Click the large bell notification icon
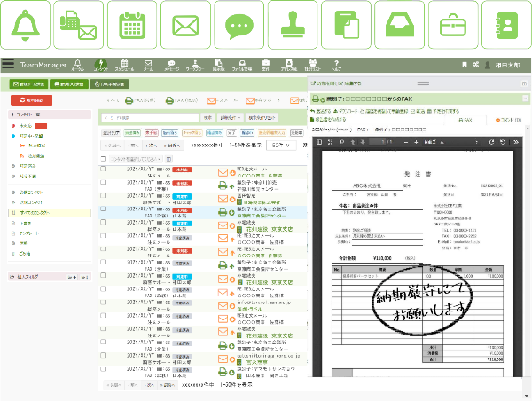Screen dimensions: 532x402 coord(26,24)
